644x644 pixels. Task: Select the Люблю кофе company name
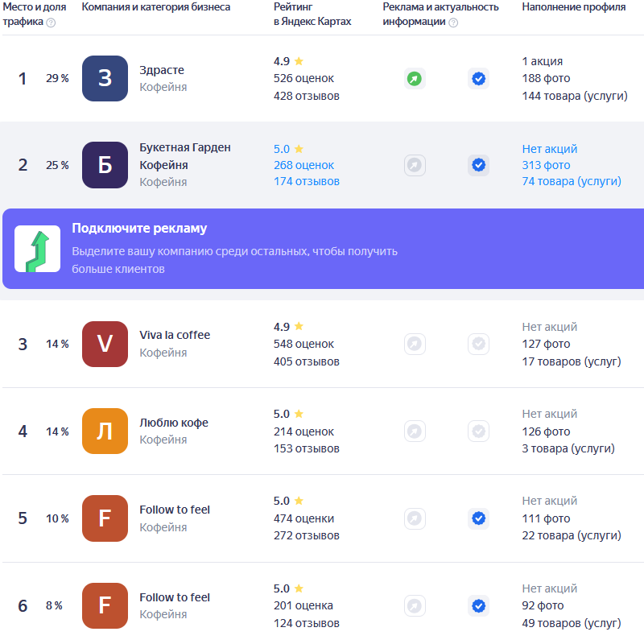[x=174, y=423]
